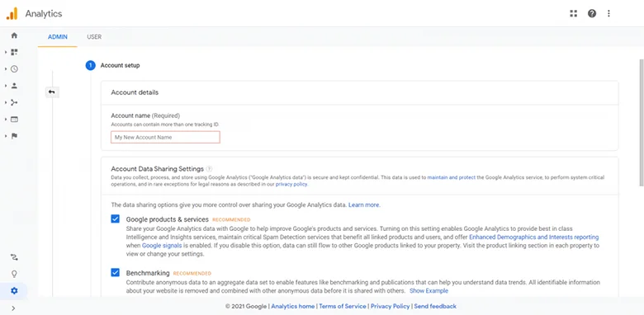Viewport: 644px width, 315px height.
Task: Open the privacy policy link in description
Action: [291, 184]
